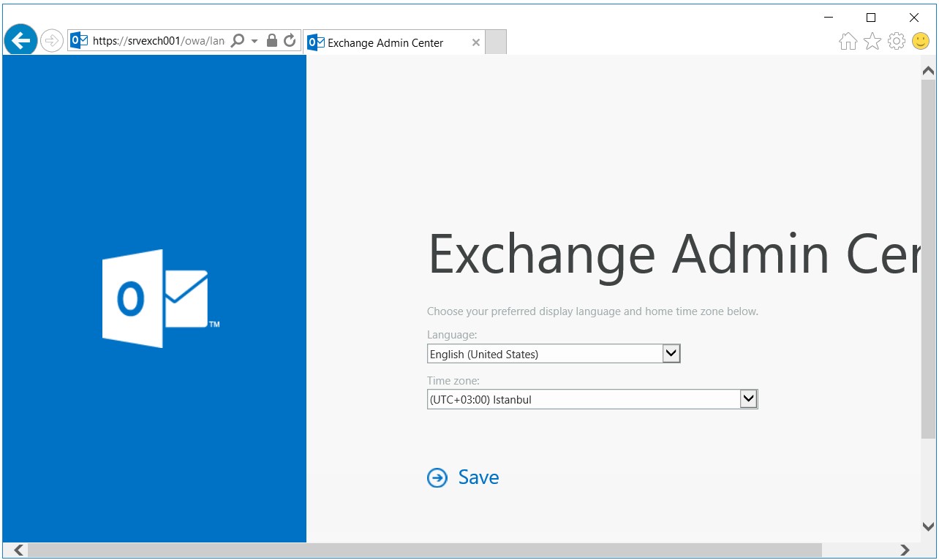Click the vertical scrollbar down arrow
Viewport: 939px width, 560px height.
click(928, 527)
